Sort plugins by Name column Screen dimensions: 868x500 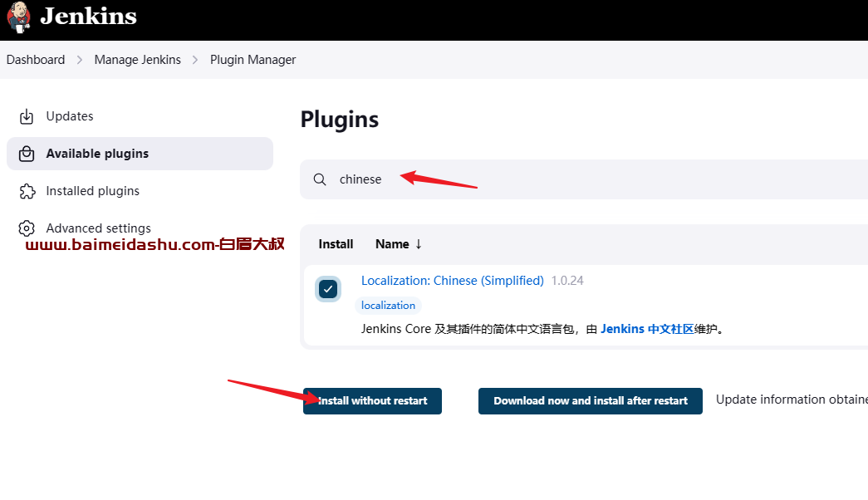point(399,244)
